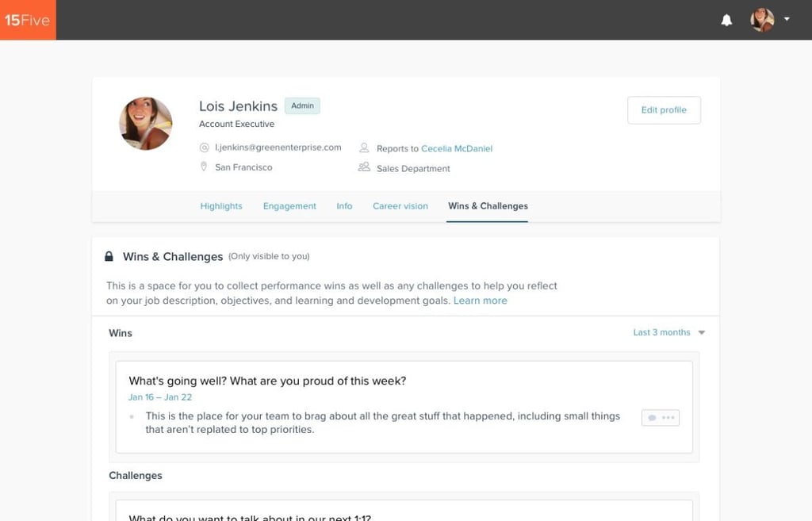Open notifications with the bell icon
The height and width of the screenshot is (521, 812).
point(726,21)
